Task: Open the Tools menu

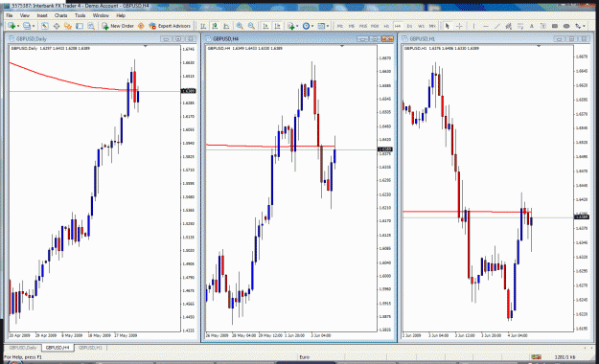Action: 80,15
